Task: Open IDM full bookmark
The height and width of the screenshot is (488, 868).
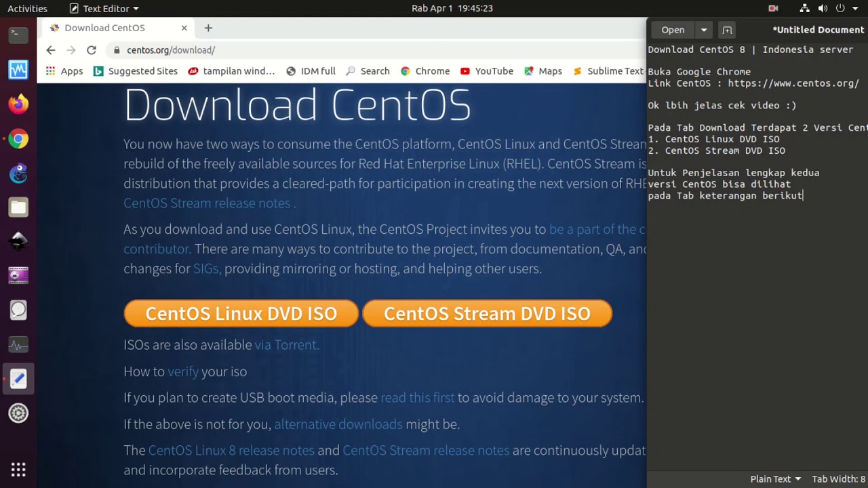Action: tap(311, 71)
